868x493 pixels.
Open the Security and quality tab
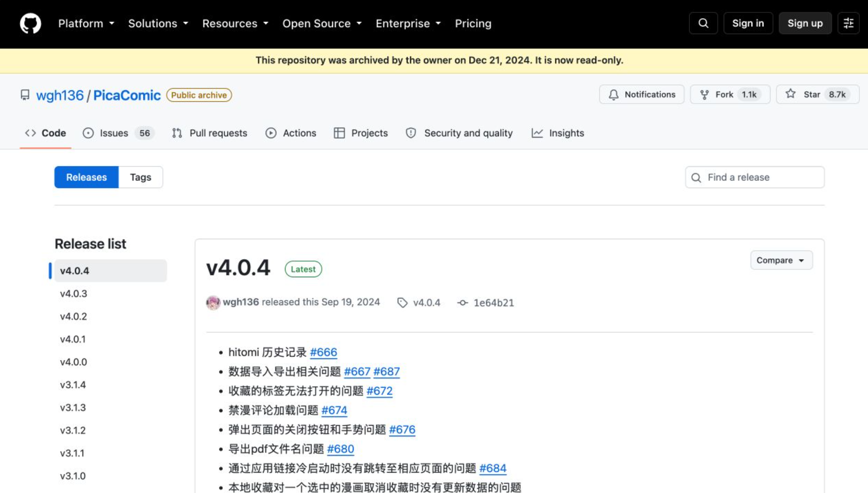pos(459,133)
